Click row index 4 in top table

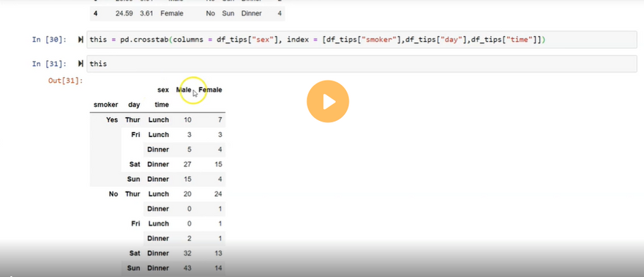point(95,14)
